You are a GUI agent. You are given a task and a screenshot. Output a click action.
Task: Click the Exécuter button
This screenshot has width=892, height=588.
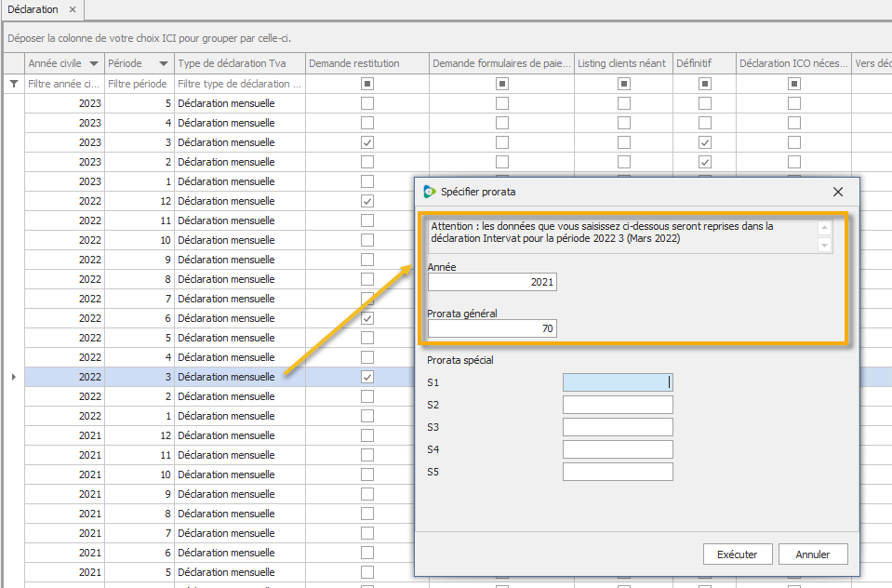(738, 555)
